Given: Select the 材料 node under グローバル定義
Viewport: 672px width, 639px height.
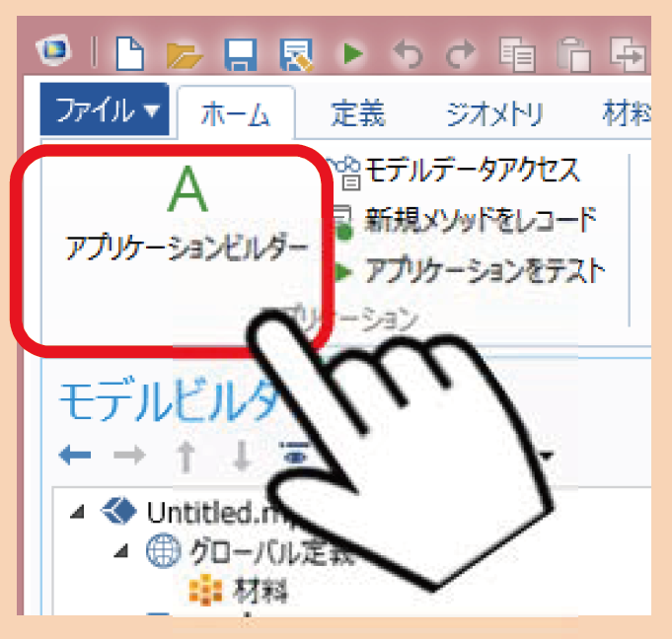Looking at the screenshot, I should (261, 591).
